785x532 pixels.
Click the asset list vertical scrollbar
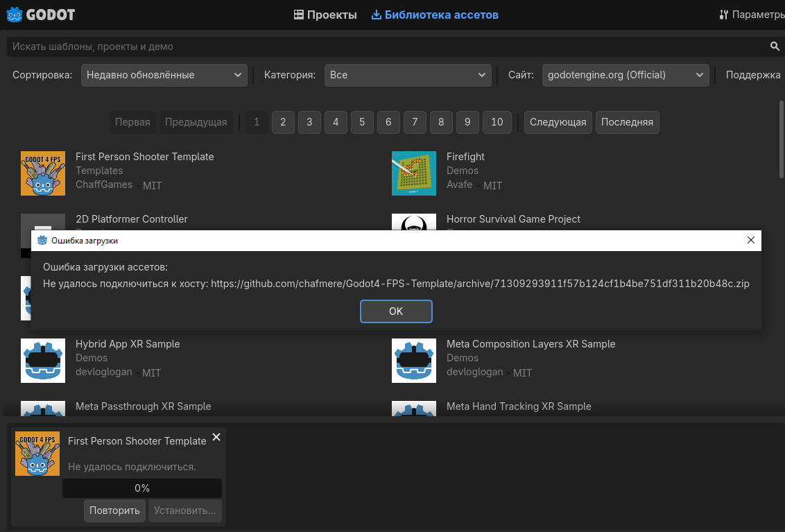[x=782, y=139]
